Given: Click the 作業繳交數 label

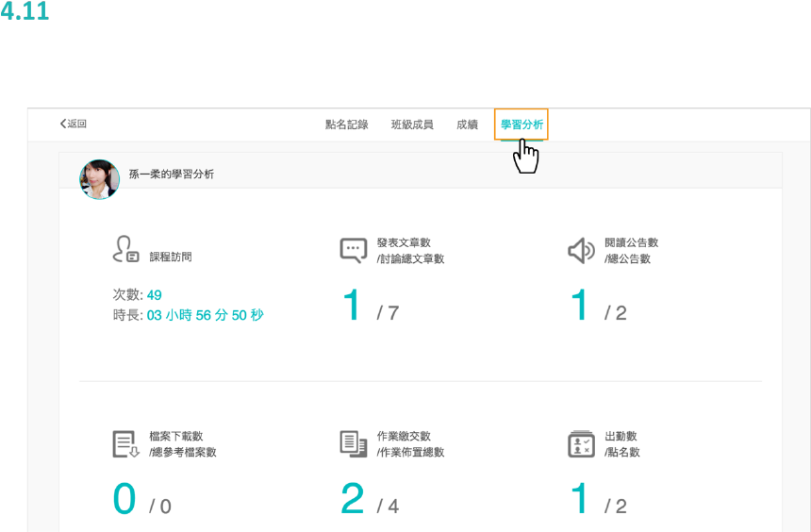Looking at the screenshot, I should 404,436.
